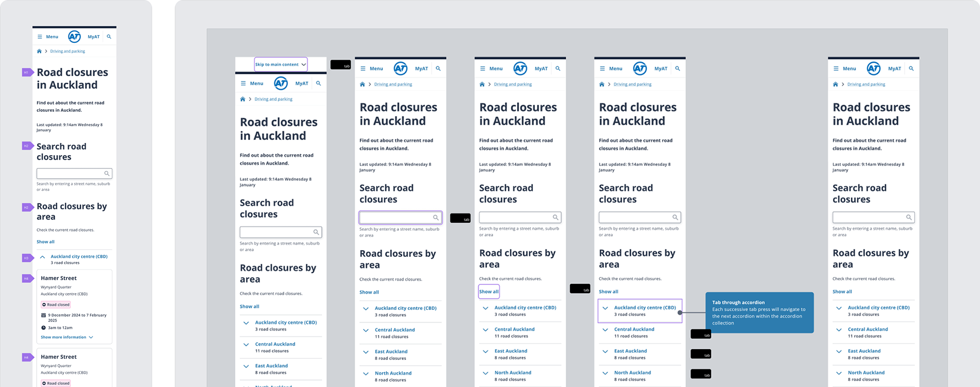Click MyAT in the mockup with the focused accordion
980x387 pixels.
point(661,68)
